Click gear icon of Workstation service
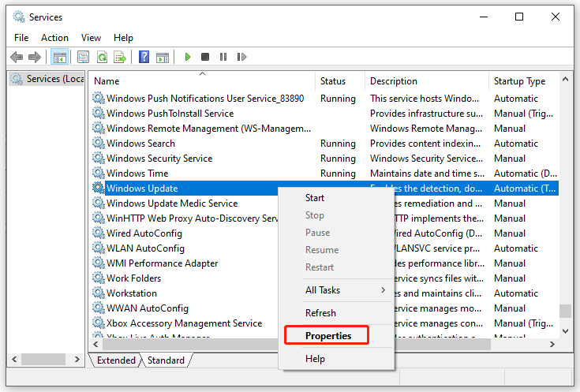 (x=99, y=293)
